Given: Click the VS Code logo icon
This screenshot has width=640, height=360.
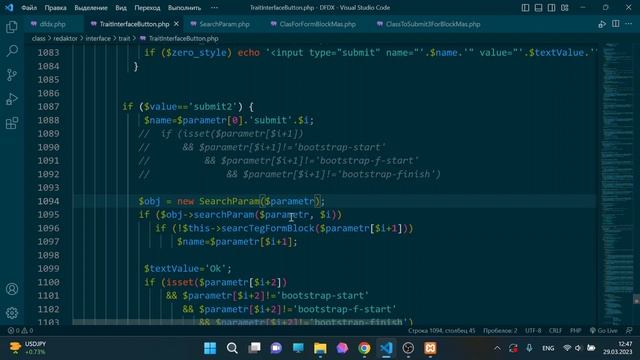Looking at the screenshot, I should (9, 7).
